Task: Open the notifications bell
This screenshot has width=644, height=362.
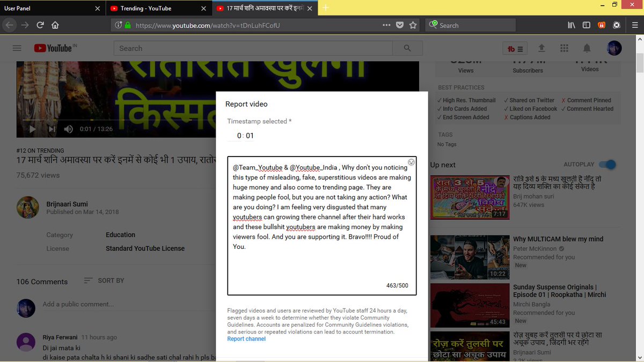Action: tap(587, 48)
